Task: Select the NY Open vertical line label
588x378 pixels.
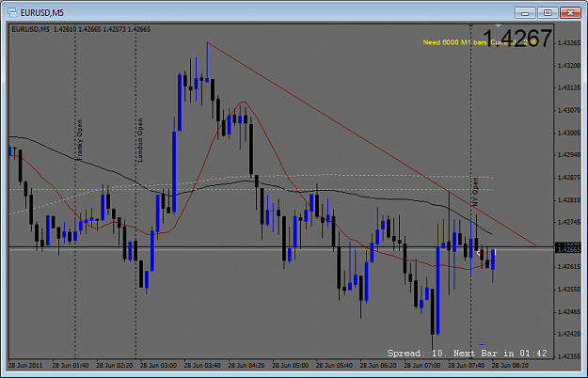Action: [475, 192]
